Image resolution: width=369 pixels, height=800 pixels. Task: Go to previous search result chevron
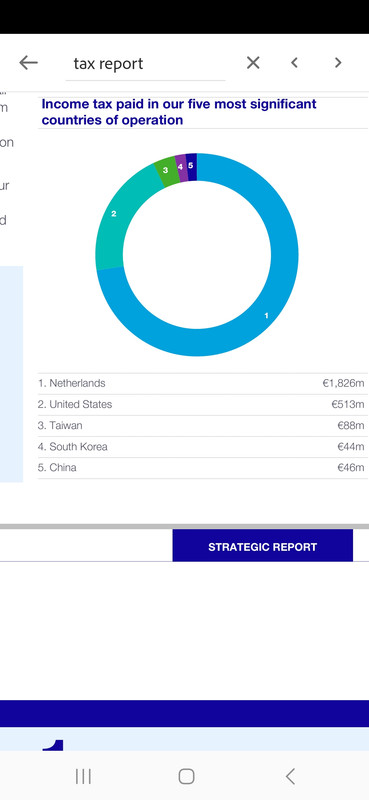[294, 63]
